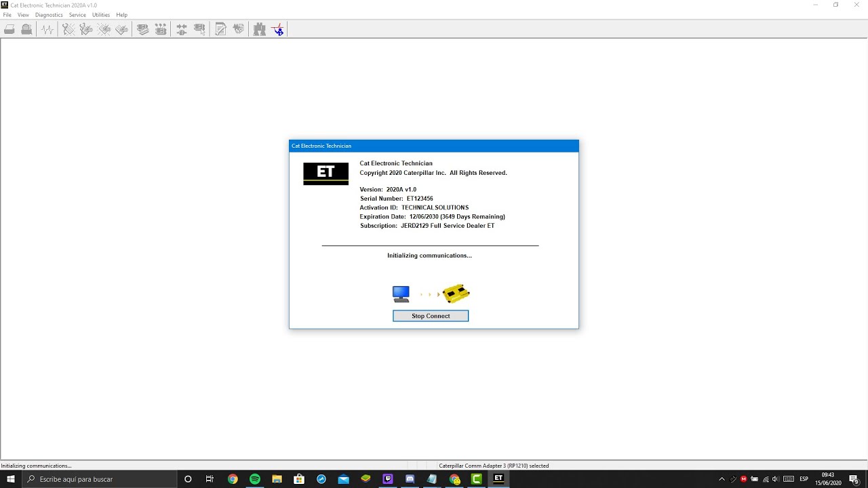Click the Windows Start button
Image resolution: width=868 pixels, height=488 pixels.
11,479
